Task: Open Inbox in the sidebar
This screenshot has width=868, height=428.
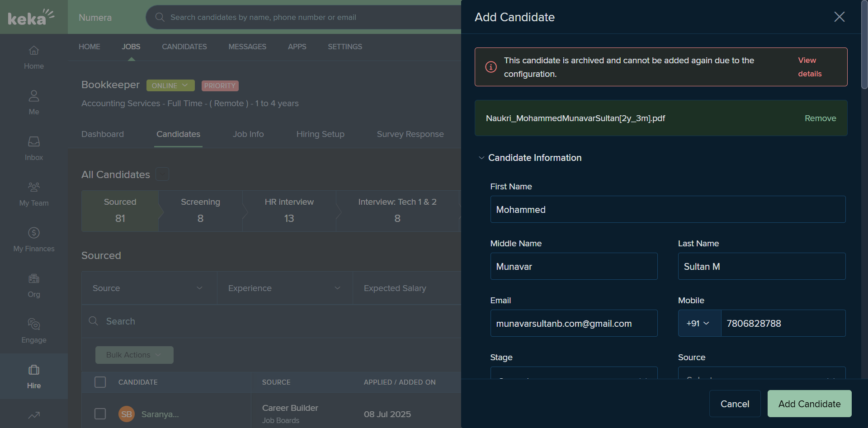Action: pos(34,148)
